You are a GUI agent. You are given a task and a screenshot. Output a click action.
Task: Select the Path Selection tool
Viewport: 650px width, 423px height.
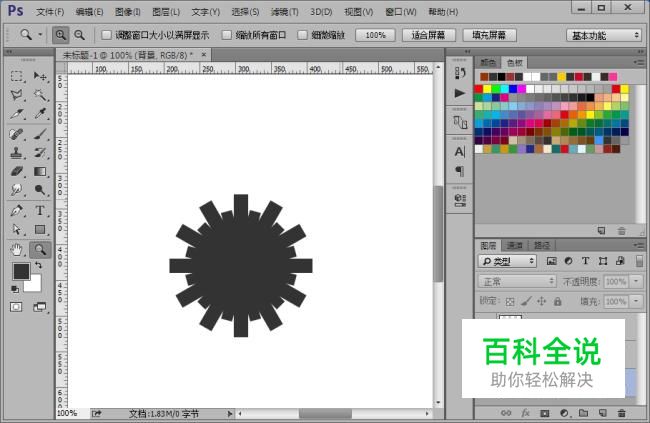(17, 229)
